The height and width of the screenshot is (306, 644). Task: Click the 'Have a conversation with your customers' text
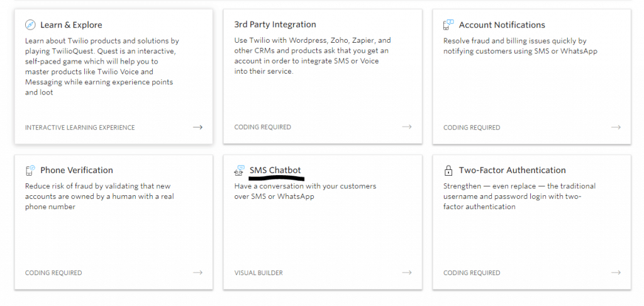click(305, 191)
